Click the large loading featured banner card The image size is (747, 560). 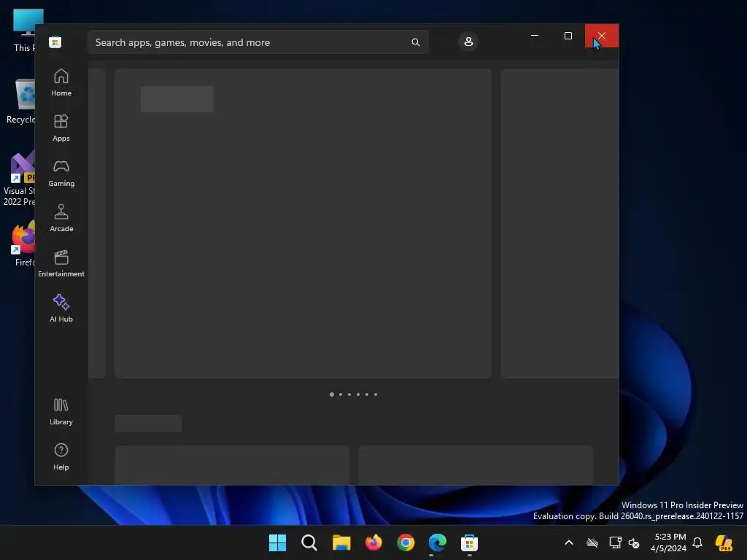click(x=303, y=223)
